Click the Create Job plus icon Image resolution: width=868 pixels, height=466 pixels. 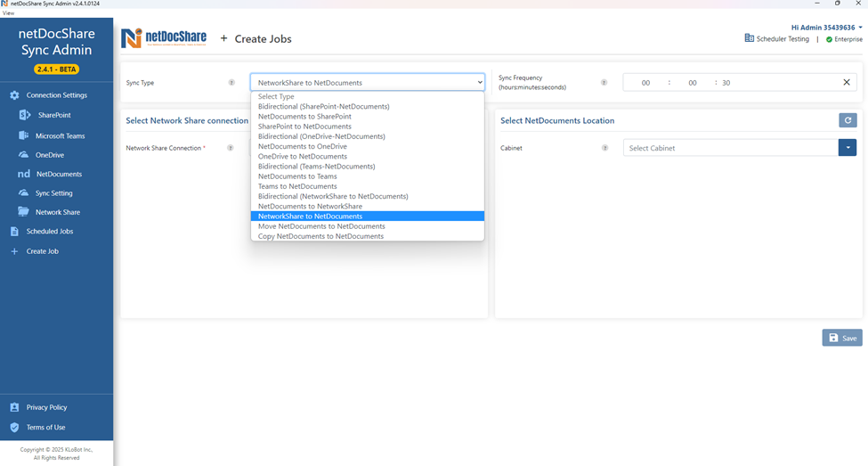pos(14,251)
